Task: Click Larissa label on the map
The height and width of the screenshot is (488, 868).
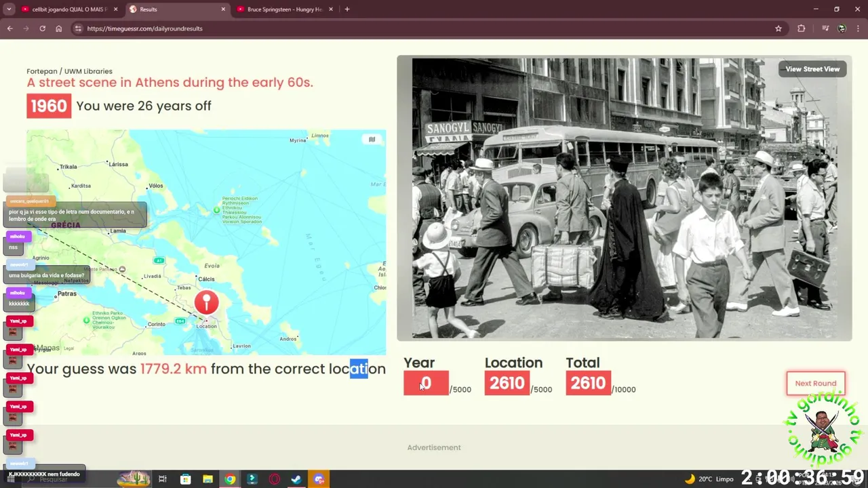Action: (118, 164)
